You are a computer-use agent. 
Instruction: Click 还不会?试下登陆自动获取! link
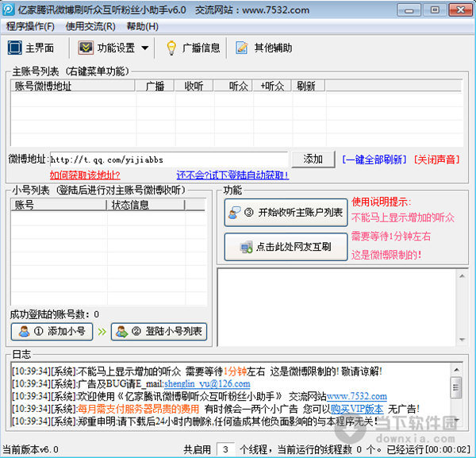[232, 175]
